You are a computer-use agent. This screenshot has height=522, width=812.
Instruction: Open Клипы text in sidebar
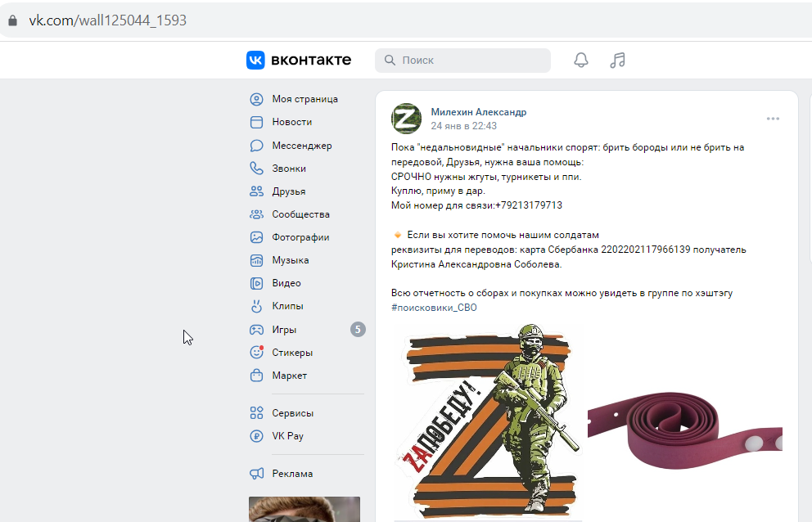click(x=287, y=306)
